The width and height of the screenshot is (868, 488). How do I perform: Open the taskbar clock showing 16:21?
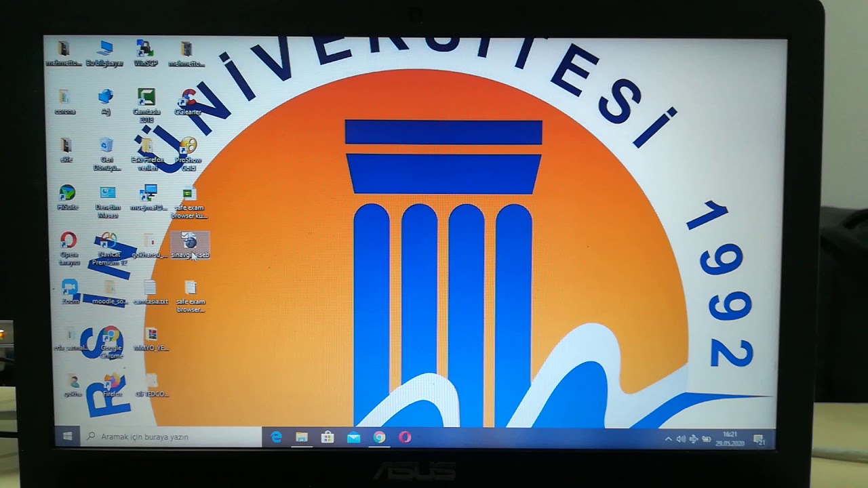(730, 439)
